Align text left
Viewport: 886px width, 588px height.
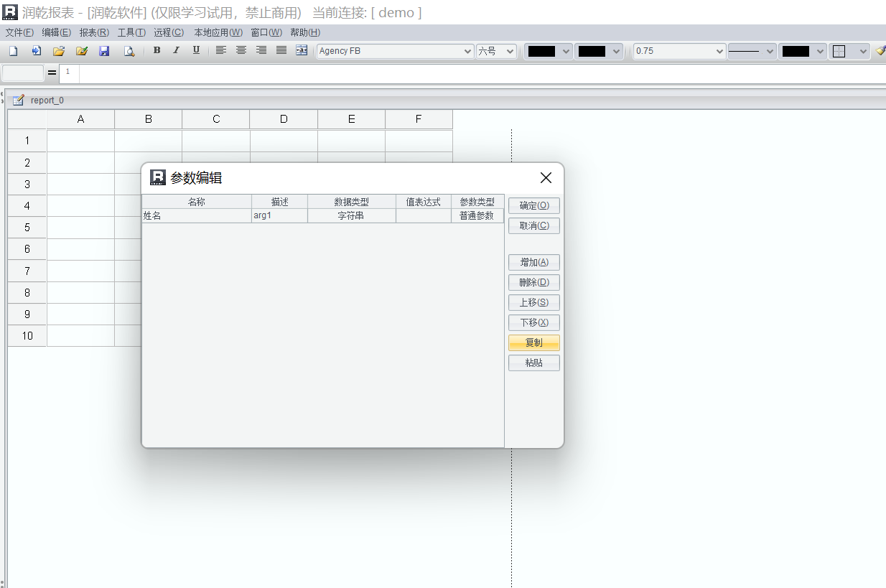pyautogui.click(x=221, y=50)
